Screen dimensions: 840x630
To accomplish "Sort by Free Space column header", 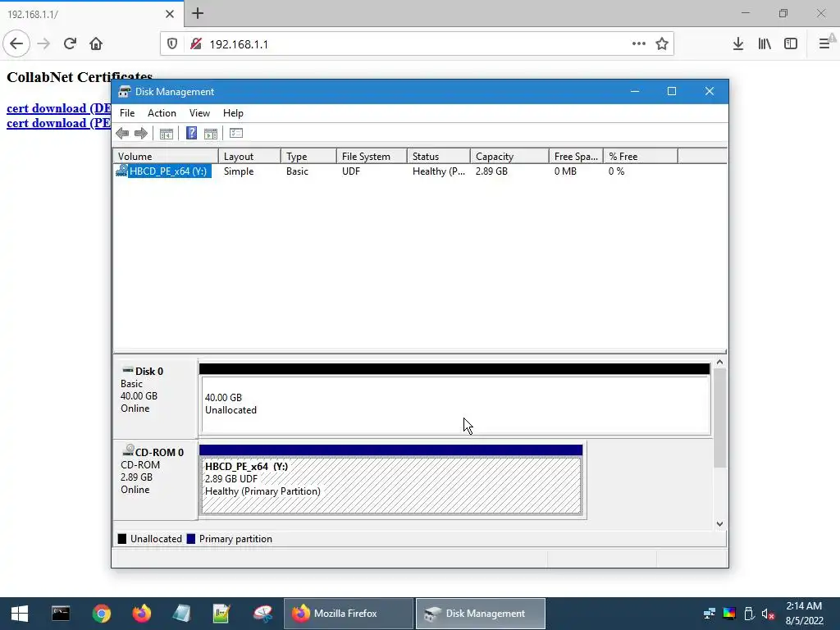I will pyautogui.click(x=576, y=157).
